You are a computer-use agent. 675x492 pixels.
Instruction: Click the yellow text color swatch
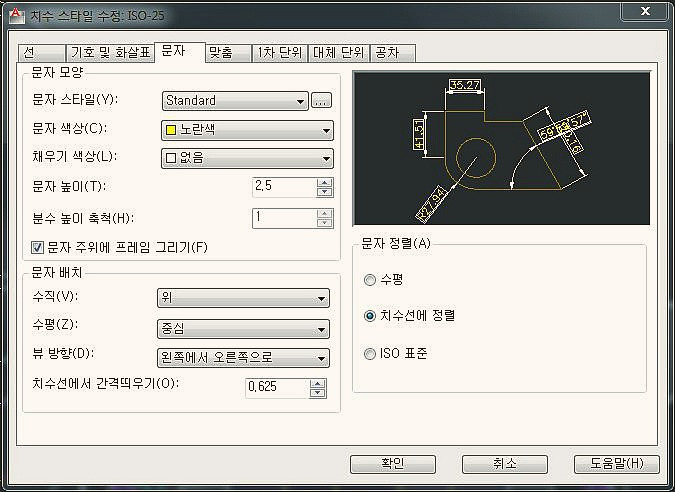point(171,130)
